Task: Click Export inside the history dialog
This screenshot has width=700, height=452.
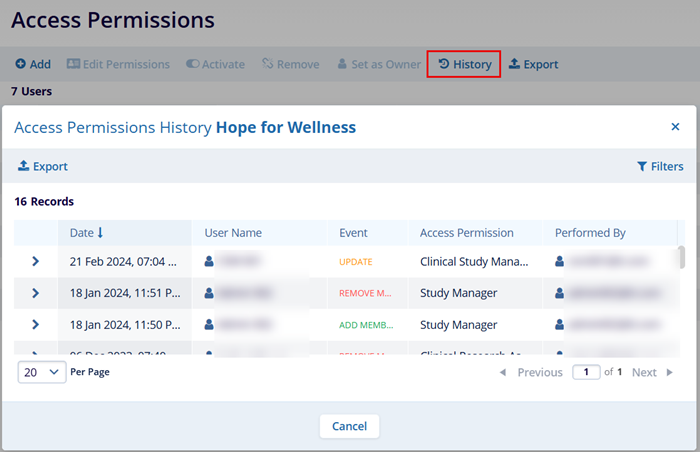Action: [43, 166]
